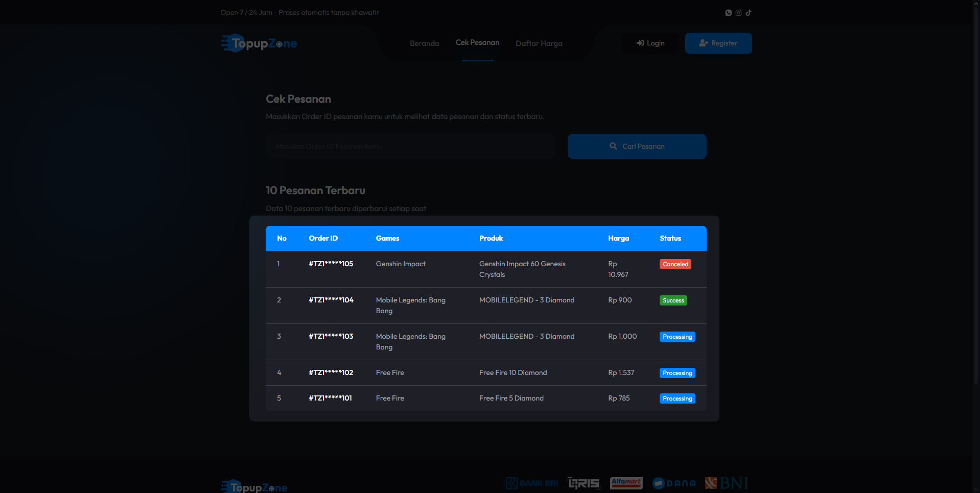Click the Success status badge

click(x=673, y=300)
